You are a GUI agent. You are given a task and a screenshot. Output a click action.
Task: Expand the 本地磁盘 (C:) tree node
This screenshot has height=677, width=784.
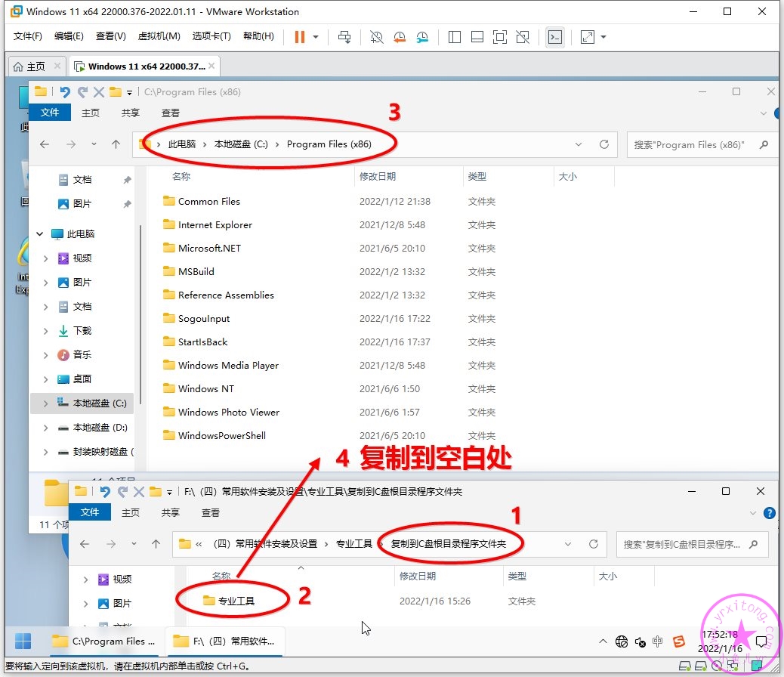[x=45, y=403]
